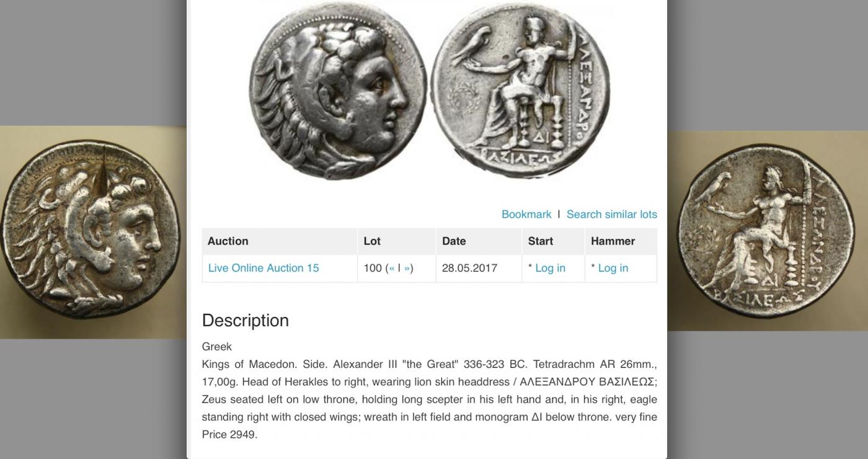Select the right background Zeus coin photo
This screenshot has height=459, width=868.
768,231
